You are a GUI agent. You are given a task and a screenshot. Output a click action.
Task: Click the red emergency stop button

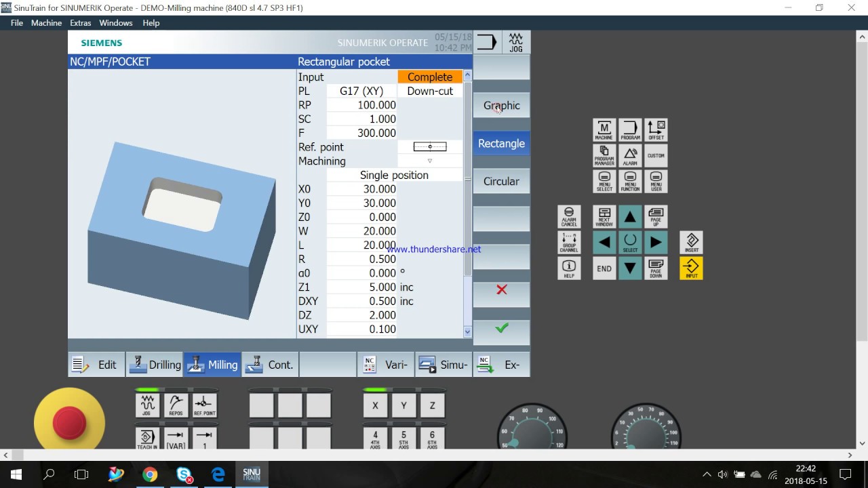[69, 422]
